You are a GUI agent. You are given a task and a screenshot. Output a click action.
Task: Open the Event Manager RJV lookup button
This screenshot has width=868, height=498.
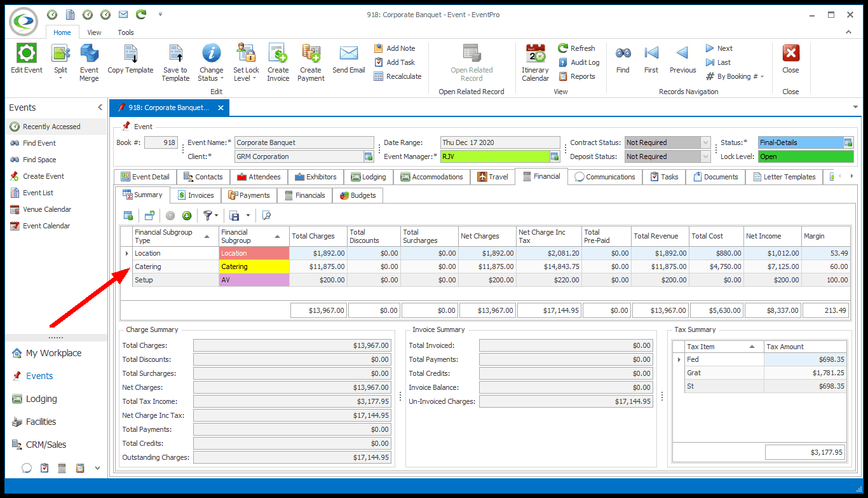[555, 156]
